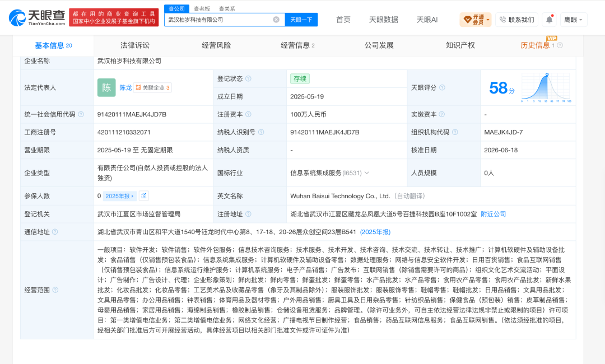
Task: Click the 58分 score value
Action: (x=501, y=88)
